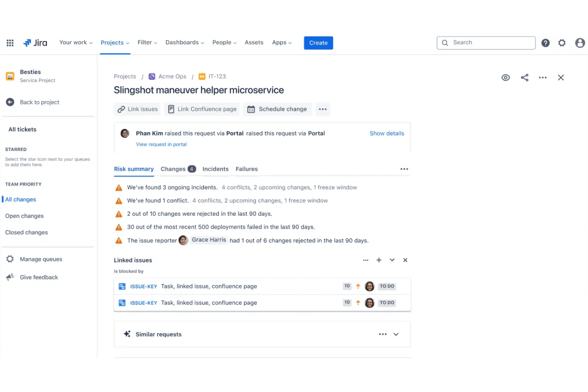Open the People dropdown menu
The width and height of the screenshot is (588, 392).
point(224,42)
